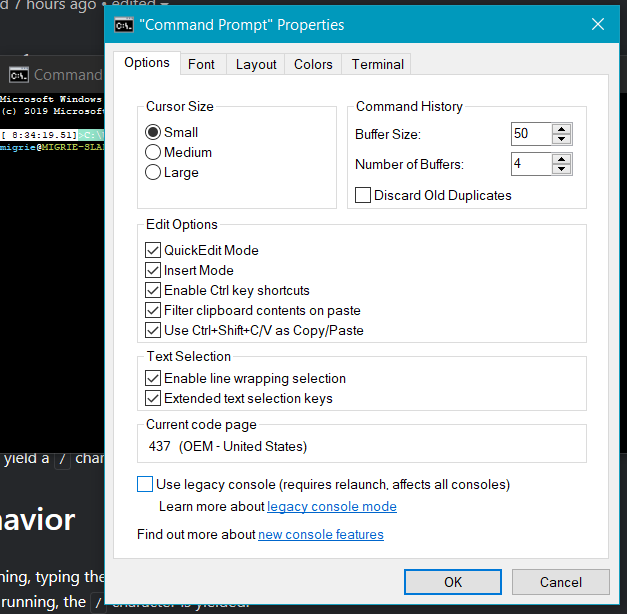Toggle Enable Ctrl key shortcuts

(153, 290)
